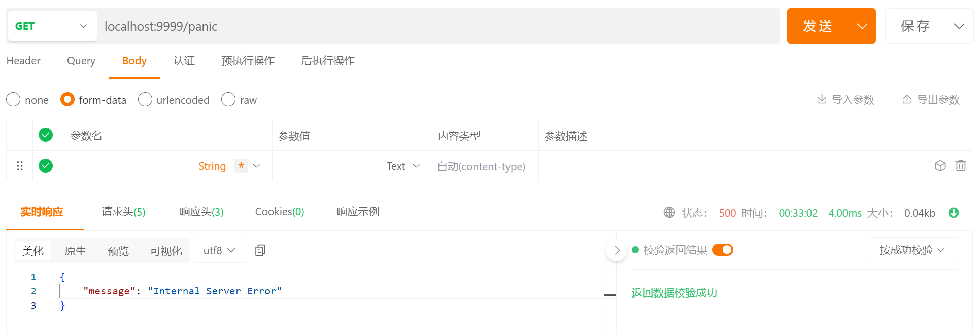Screen dimensions: 980x334
Task: Click the globe icon near status
Action: [669, 213]
